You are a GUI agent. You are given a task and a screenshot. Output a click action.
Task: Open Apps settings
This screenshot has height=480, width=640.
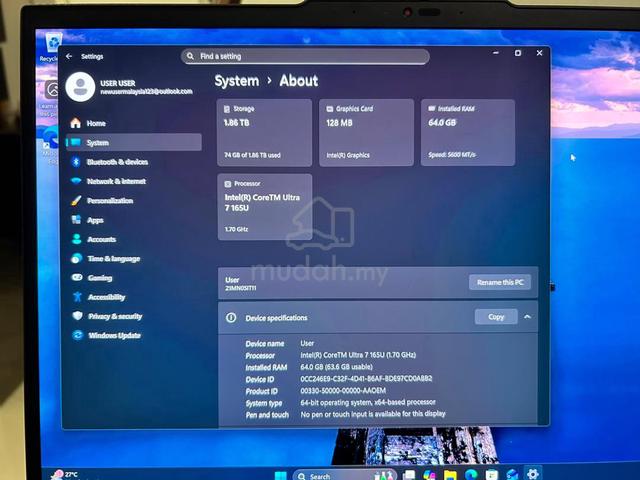click(133, 220)
